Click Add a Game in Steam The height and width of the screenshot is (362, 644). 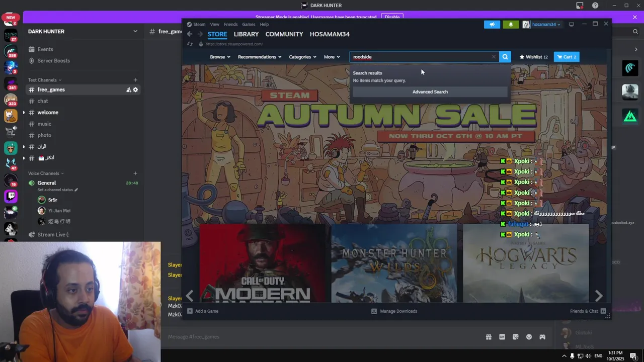[x=203, y=311]
